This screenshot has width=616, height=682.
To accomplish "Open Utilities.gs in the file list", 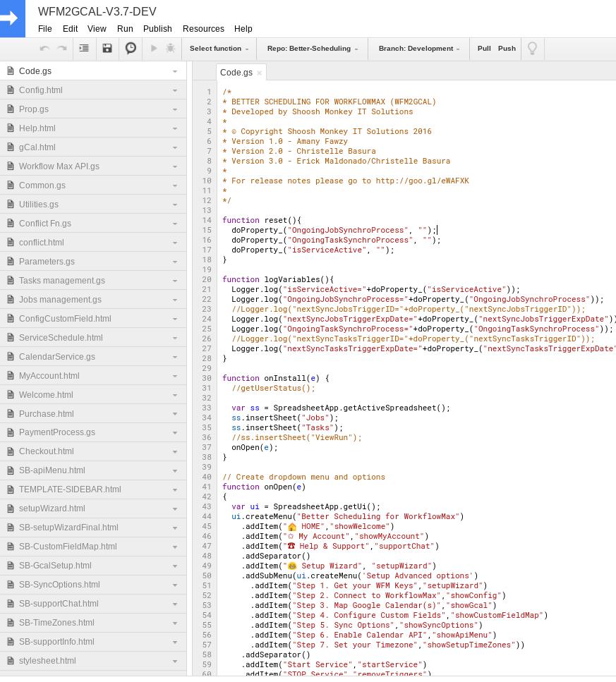I will coord(39,205).
